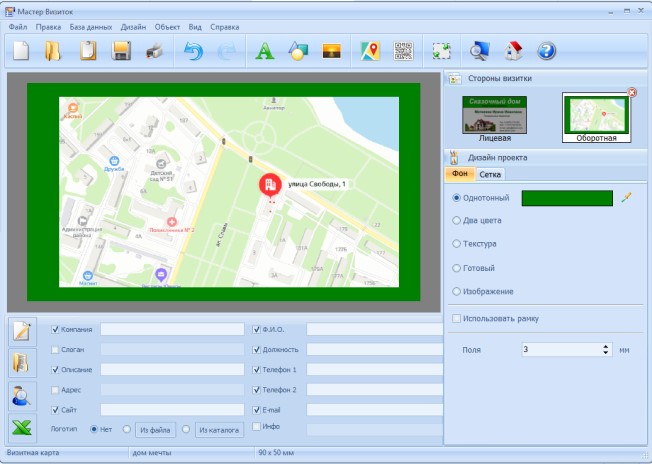Delete the back side with red X
Screen dimensions: 652x464
[x=632, y=92]
